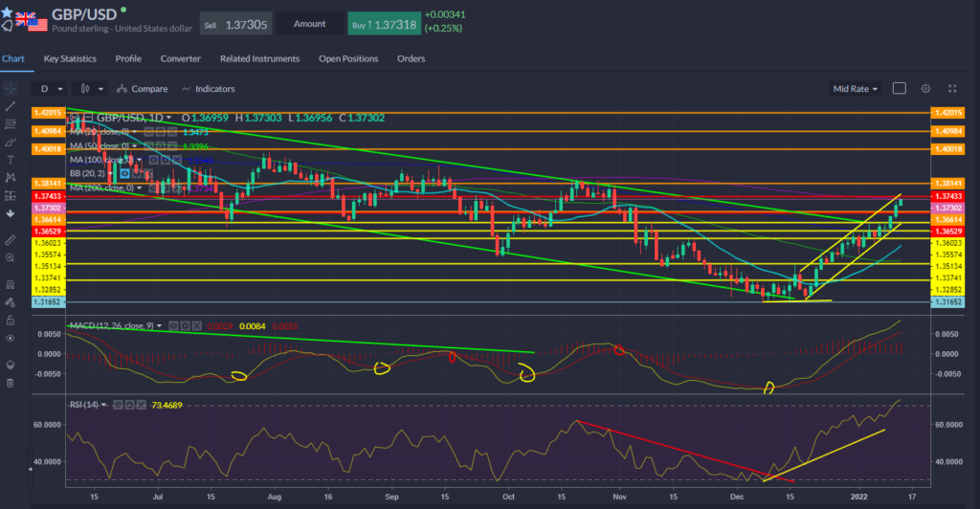Viewport: 980px width, 509px height.
Task: Expand the candlestick chart type dropdown
Action: (92, 89)
